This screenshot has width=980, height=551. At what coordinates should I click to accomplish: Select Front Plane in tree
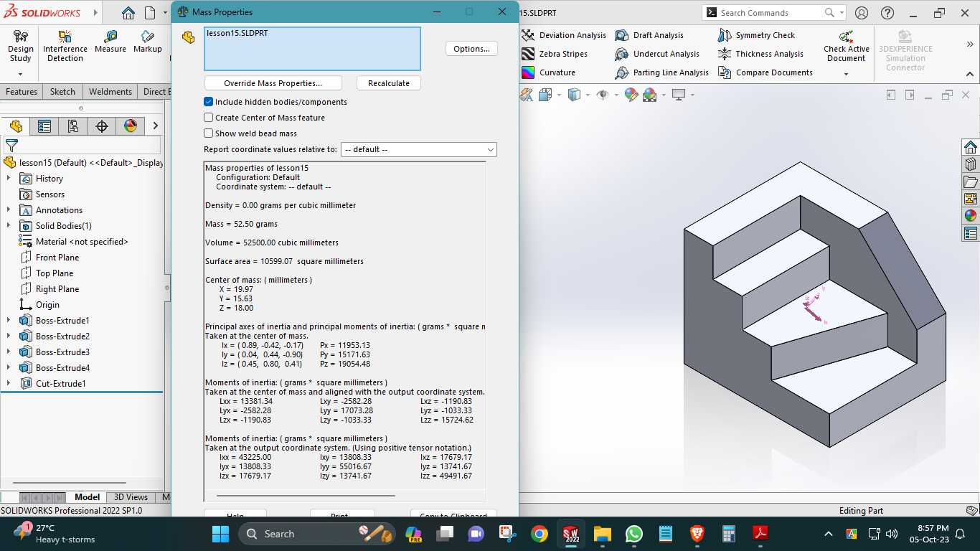pos(57,258)
